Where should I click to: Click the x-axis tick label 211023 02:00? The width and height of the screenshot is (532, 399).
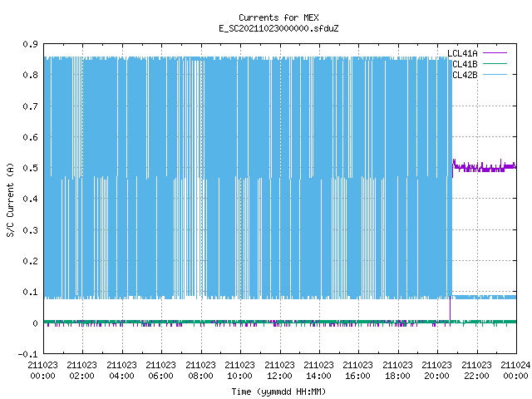point(81,371)
